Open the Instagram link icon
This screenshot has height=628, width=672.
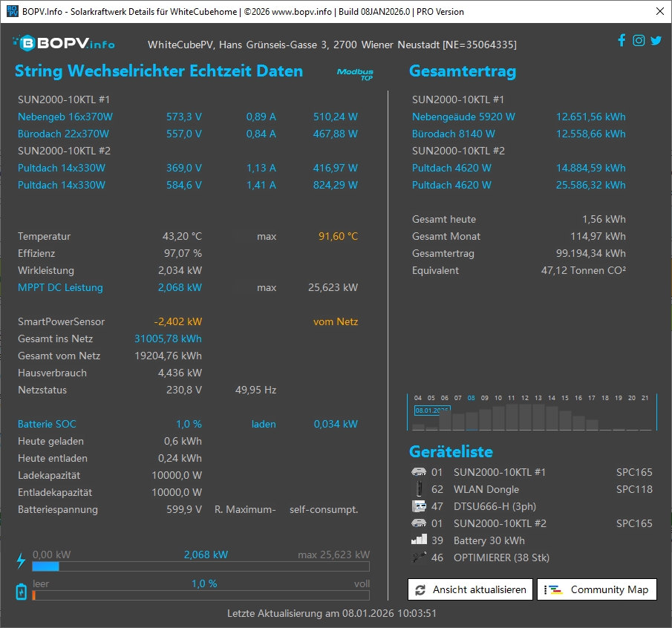pyautogui.click(x=639, y=41)
